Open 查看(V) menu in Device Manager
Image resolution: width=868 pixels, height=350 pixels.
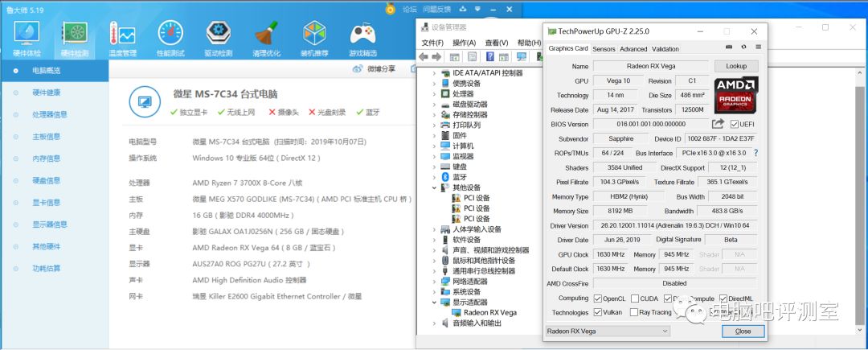497,43
